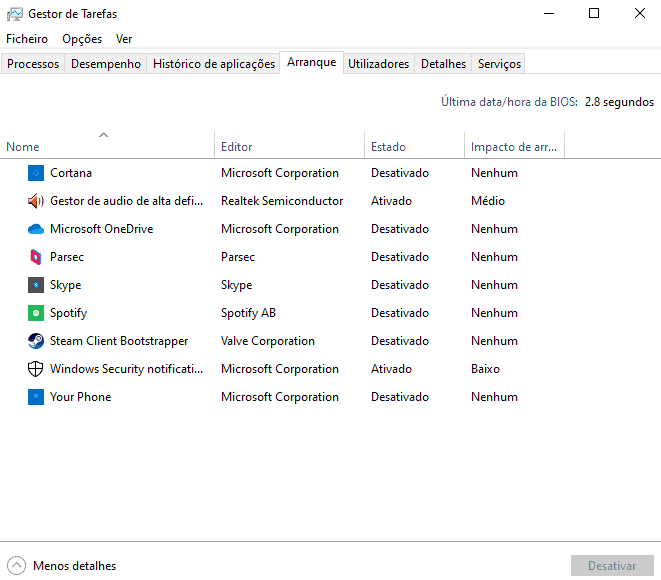This screenshot has width=661, height=580.
Task: Click the Realtek audio speaker icon
Action: (36, 201)
